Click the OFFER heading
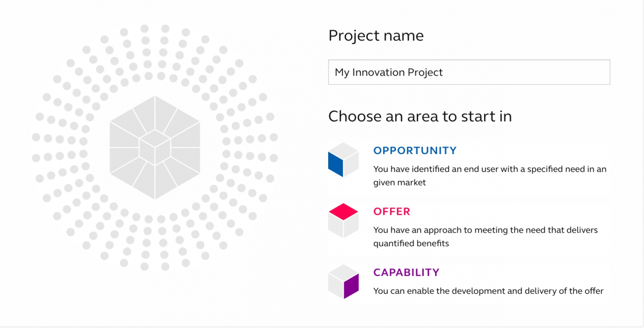The height and width of the screenshot is (328, 644). coord(392,212)
